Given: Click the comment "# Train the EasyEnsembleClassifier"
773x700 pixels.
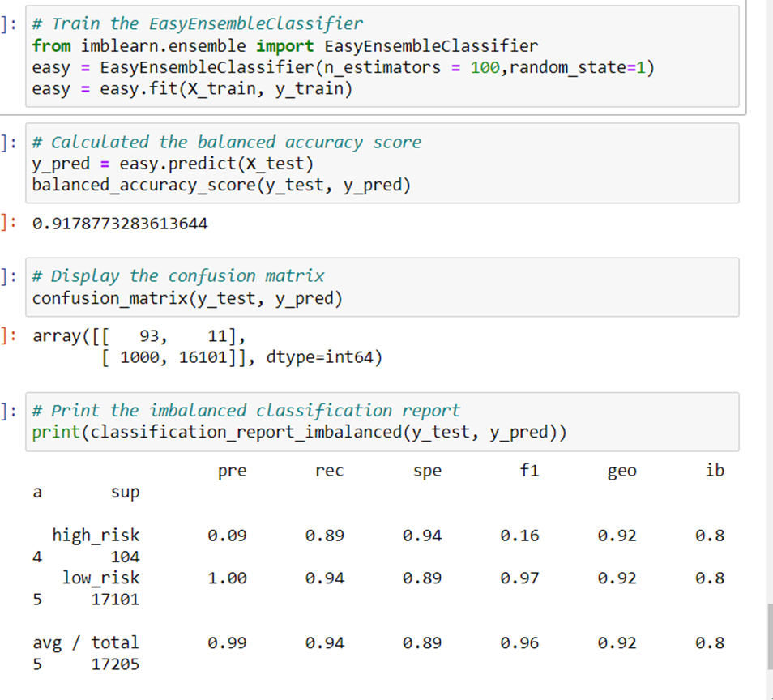Looking at the screenshot, I should [x=198, y=23].
